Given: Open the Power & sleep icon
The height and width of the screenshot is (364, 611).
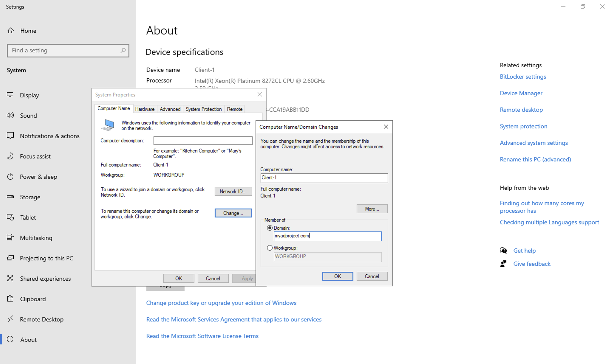Looking at the screenshot, I should click(x=10, y=176).
